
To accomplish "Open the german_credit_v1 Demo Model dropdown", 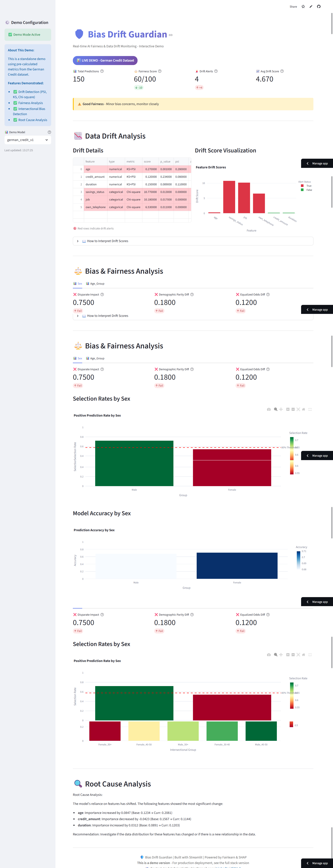I will pyautogui.click(x=28, y=140).
